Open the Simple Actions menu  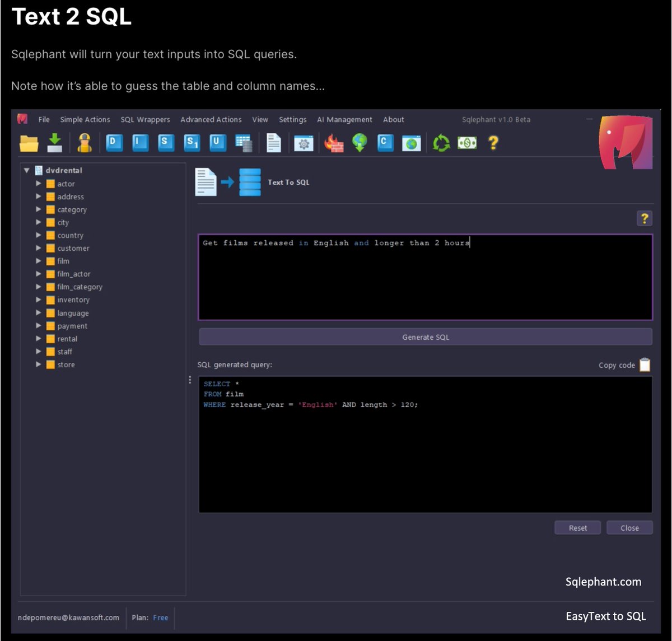(85, 119)
